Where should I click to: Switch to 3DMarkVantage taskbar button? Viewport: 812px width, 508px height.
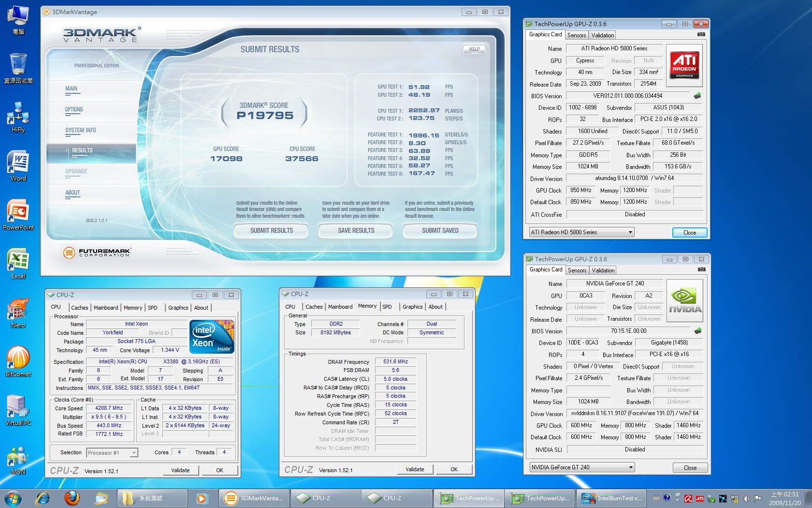coord(255,498)
